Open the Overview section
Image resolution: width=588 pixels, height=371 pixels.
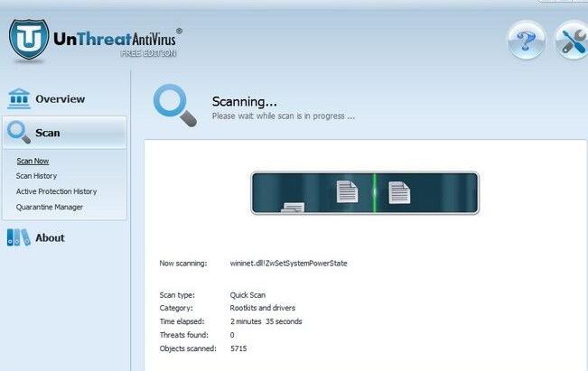pyautogui.click(x=60, y=99)
